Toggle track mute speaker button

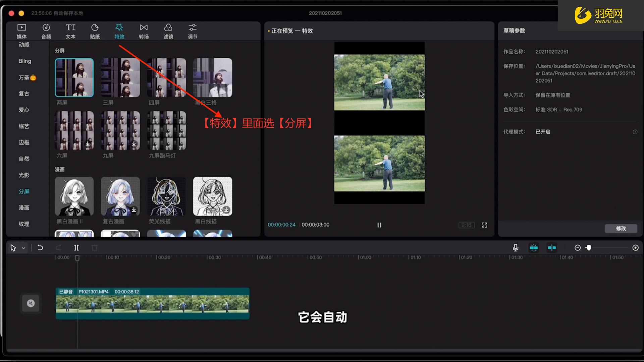pyautogui.click(x=31, y=303)
